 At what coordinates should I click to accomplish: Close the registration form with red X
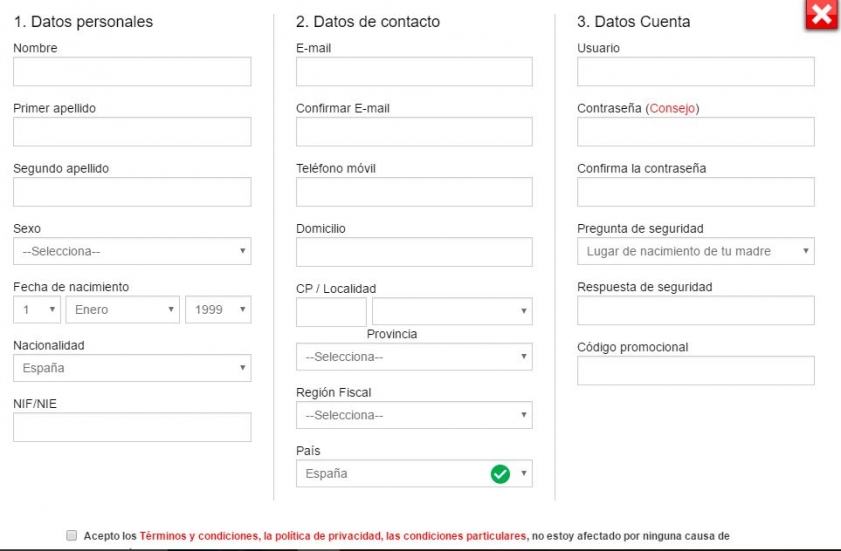coord(821,16)
